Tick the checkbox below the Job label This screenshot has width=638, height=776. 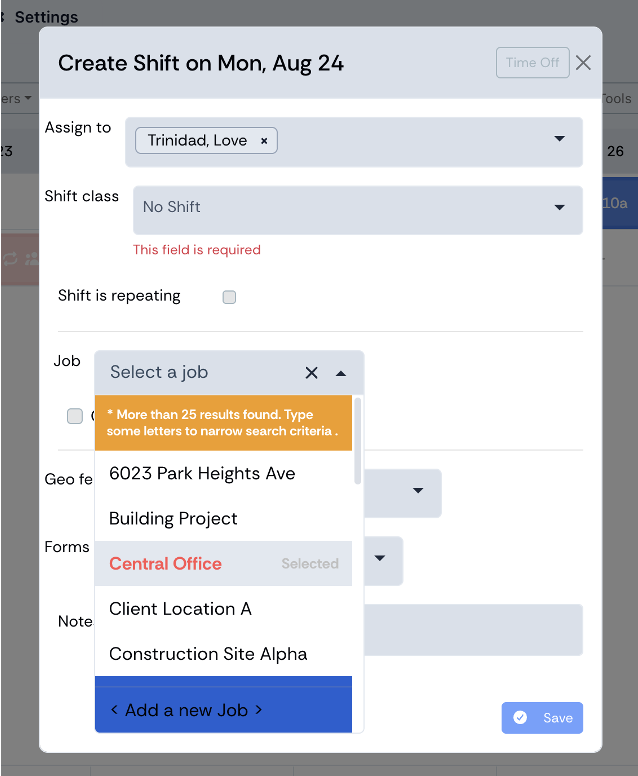tap(75, 416)
